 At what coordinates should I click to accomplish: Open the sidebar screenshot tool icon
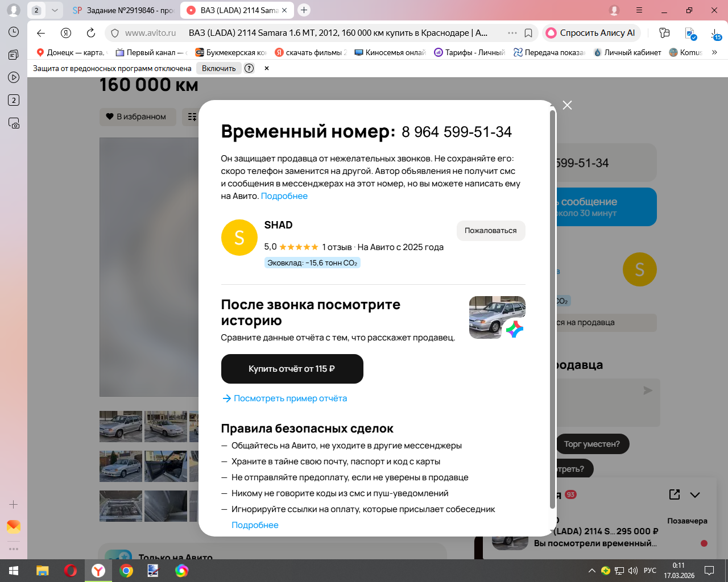[x=14, y=123]
